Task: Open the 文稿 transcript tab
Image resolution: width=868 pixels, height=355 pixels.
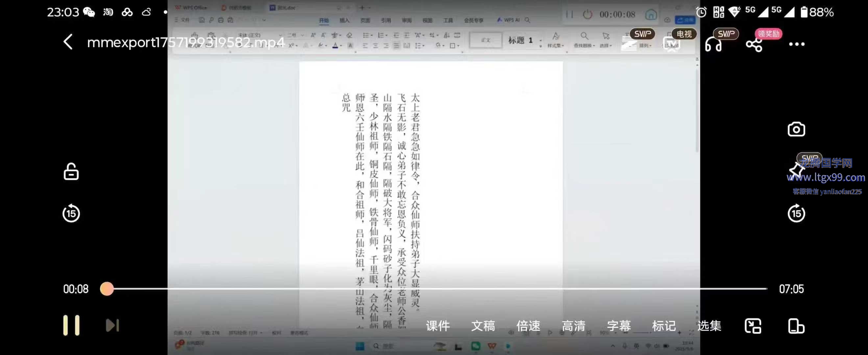Action: pyautogui.click(x=483, y=326)
